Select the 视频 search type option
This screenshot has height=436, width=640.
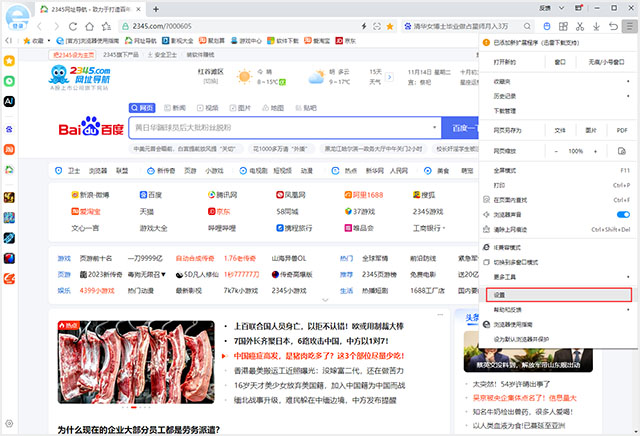pos(210,107)
